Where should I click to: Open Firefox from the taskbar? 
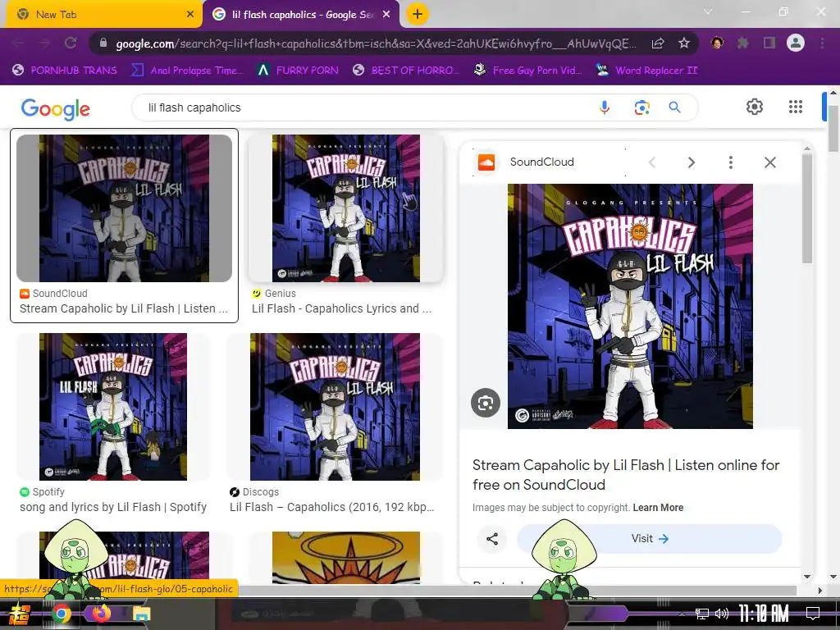[101, 614]
